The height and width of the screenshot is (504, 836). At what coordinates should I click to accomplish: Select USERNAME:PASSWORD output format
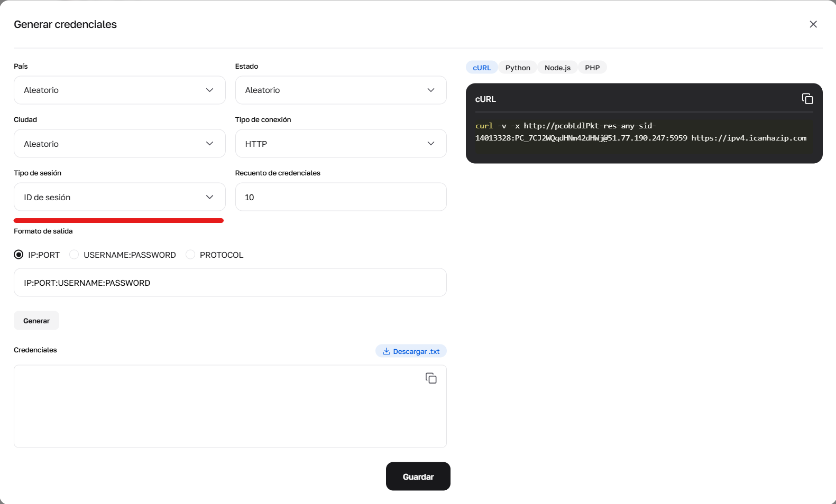[x=75, y=255]
